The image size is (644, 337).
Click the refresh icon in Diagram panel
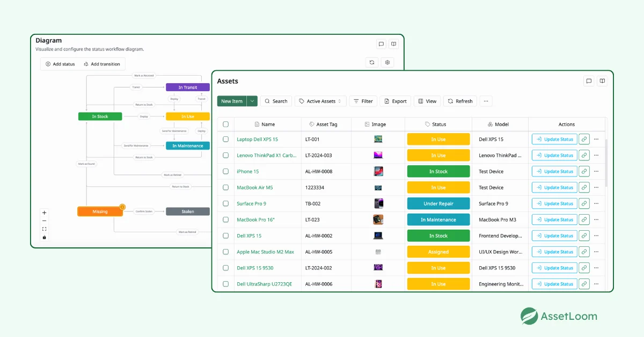tap(371, 63)
